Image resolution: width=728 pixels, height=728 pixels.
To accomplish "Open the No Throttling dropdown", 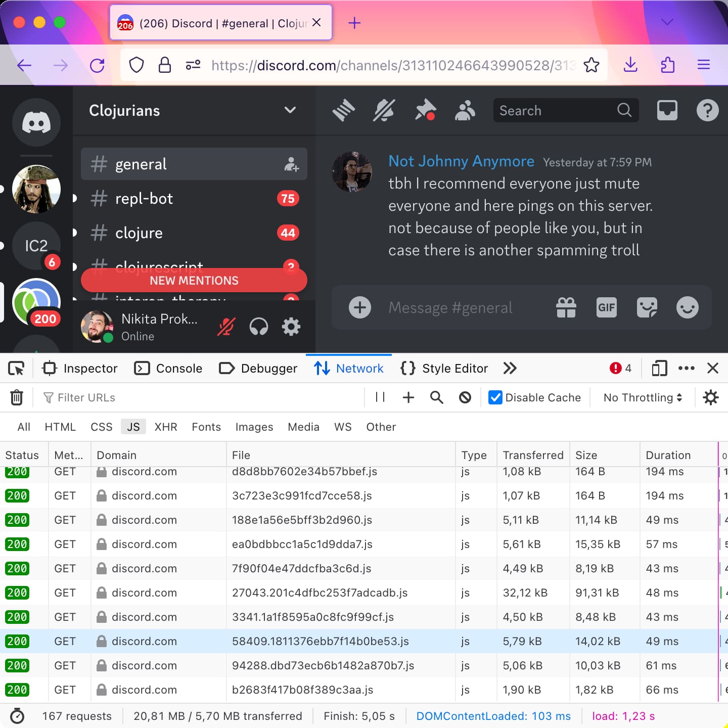I will (x=641, y=397).
